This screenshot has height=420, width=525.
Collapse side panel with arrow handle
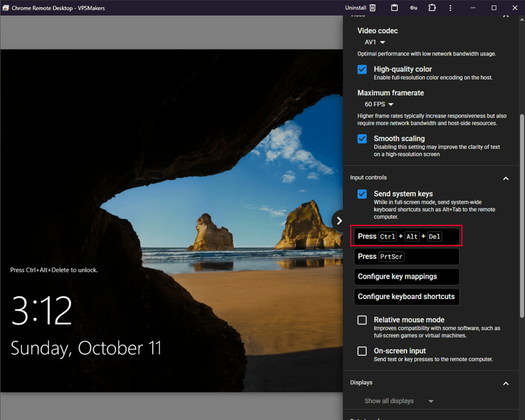(338, 220)
